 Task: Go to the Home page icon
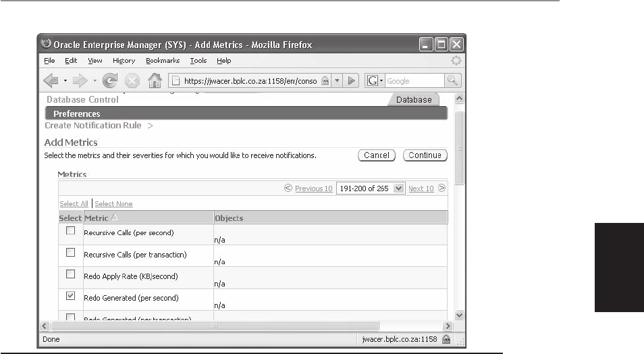(x=155, y=80)
